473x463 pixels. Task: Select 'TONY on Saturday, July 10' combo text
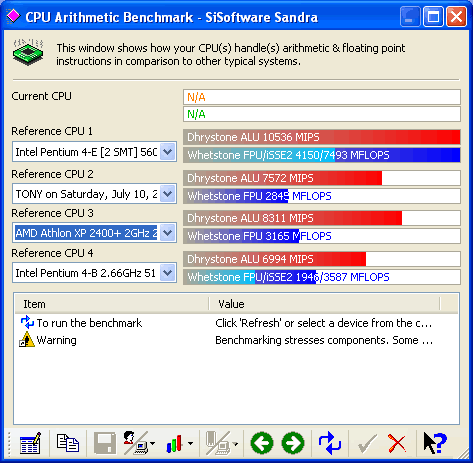pos(86,194)
